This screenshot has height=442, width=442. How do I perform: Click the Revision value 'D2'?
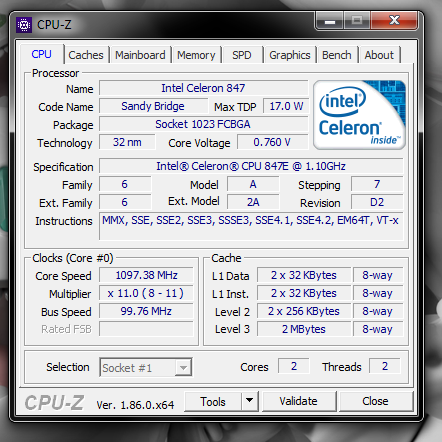pos(377,202)
